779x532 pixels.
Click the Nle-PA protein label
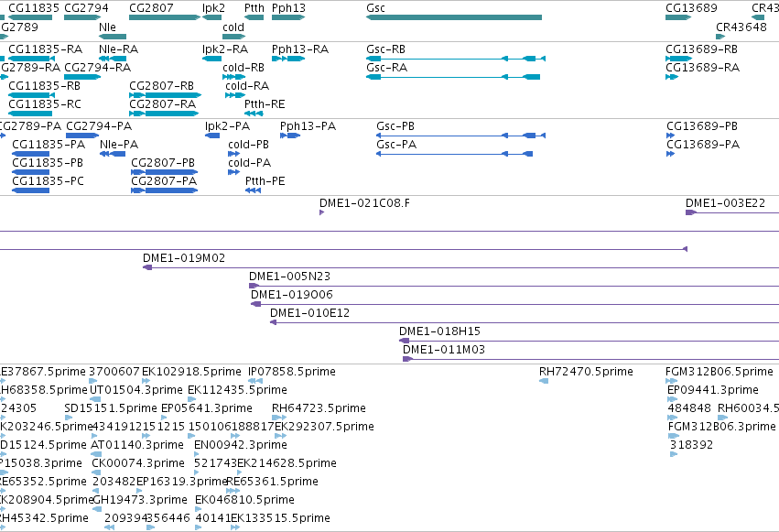[x=119, y=145]
